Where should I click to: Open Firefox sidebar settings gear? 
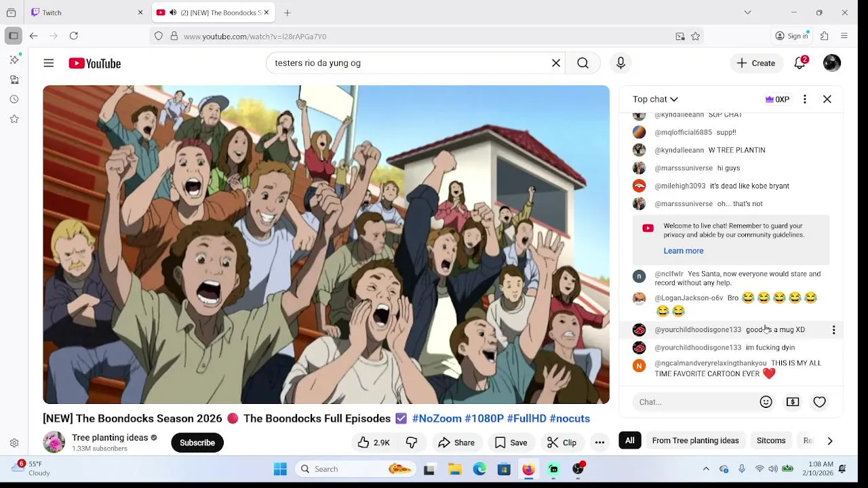[14, 443]
